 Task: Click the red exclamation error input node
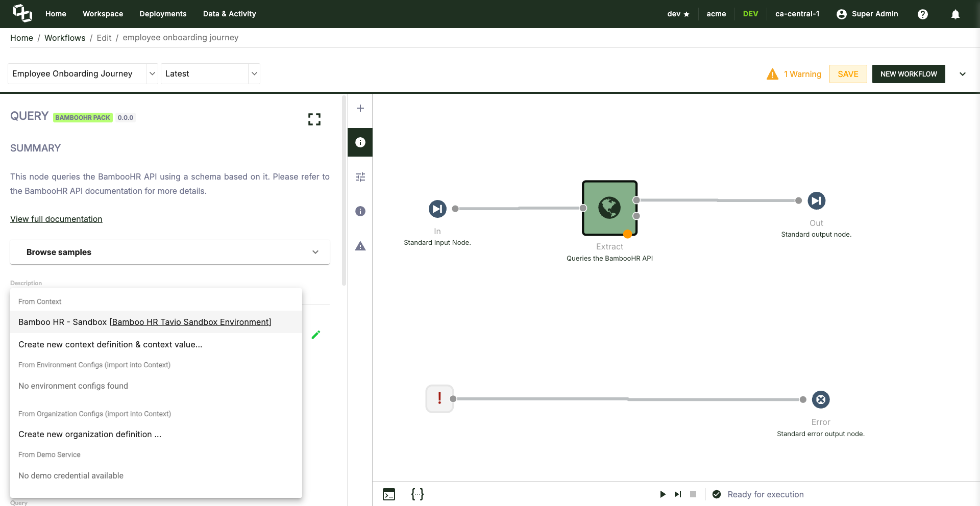point(439,398)
